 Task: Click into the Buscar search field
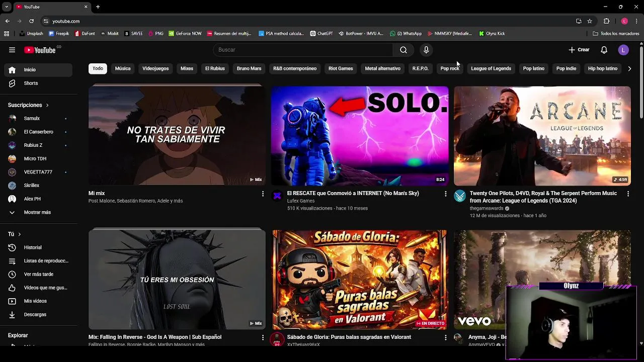pos(303,50)
